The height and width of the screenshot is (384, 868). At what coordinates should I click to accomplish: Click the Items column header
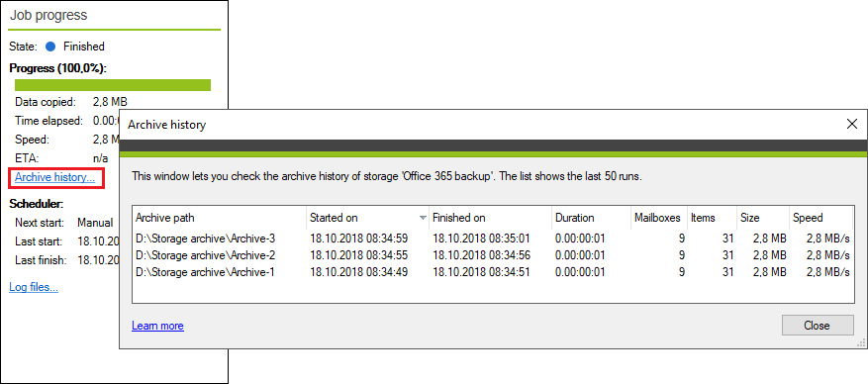(x=713, y=218)
